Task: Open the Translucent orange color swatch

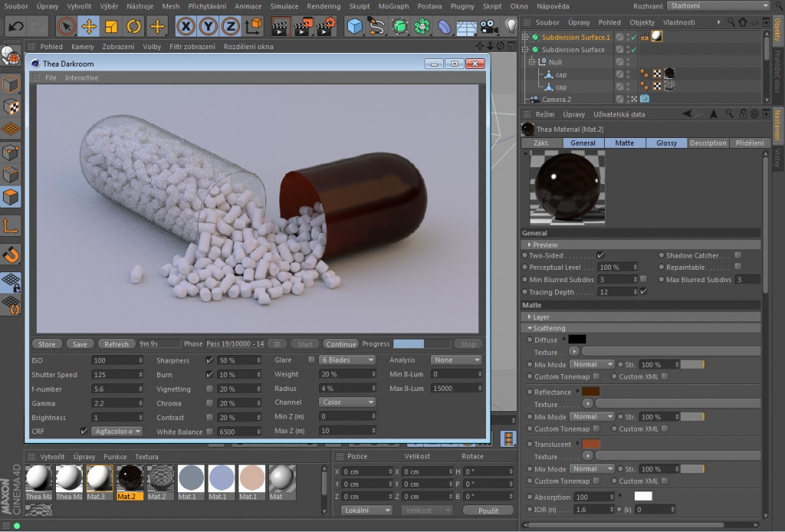Action: pos(591,444)
